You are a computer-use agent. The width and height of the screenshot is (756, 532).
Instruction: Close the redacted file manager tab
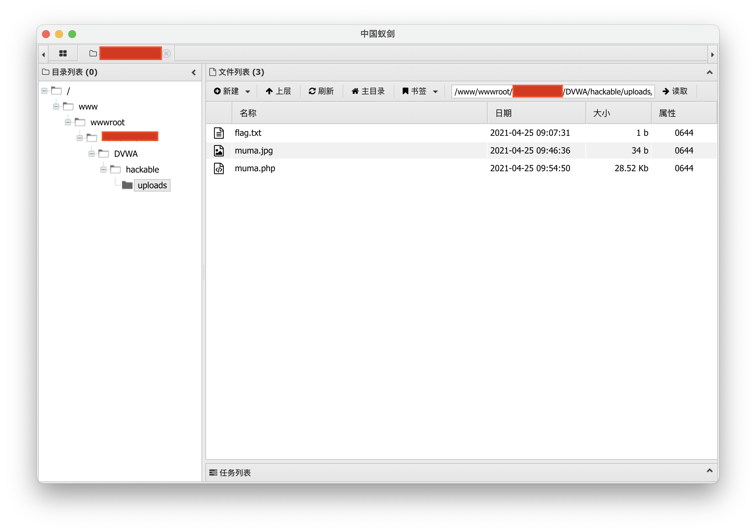pos(167,53)
